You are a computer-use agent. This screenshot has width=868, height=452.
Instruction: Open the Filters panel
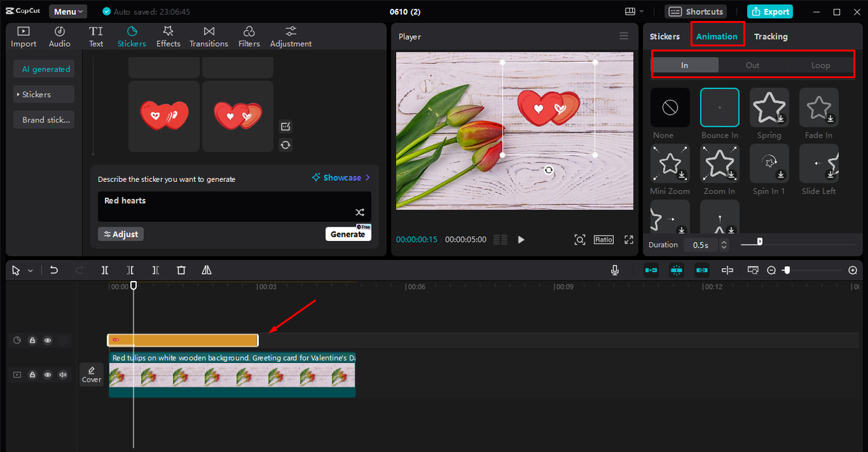249,37
